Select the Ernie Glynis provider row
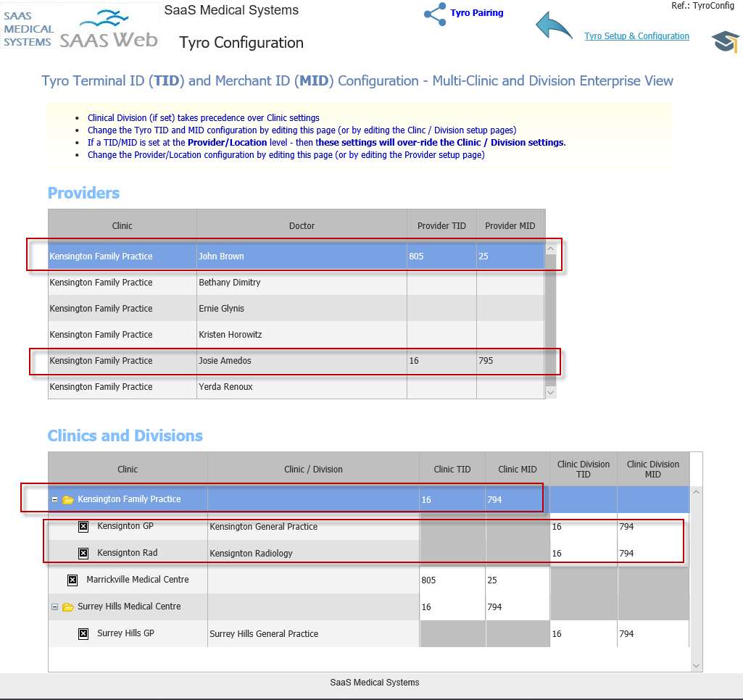Screen dimensions: 743x700 (296, 308)
